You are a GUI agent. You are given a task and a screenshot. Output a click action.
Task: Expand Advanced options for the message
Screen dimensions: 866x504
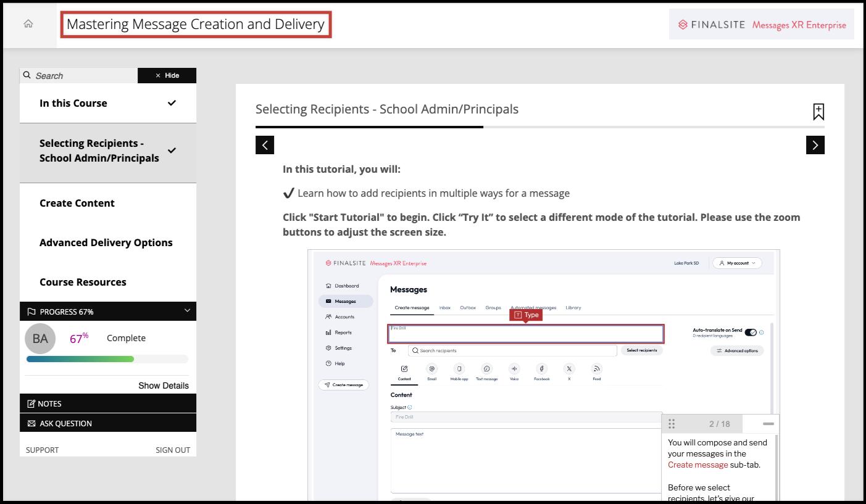(737, 350)
